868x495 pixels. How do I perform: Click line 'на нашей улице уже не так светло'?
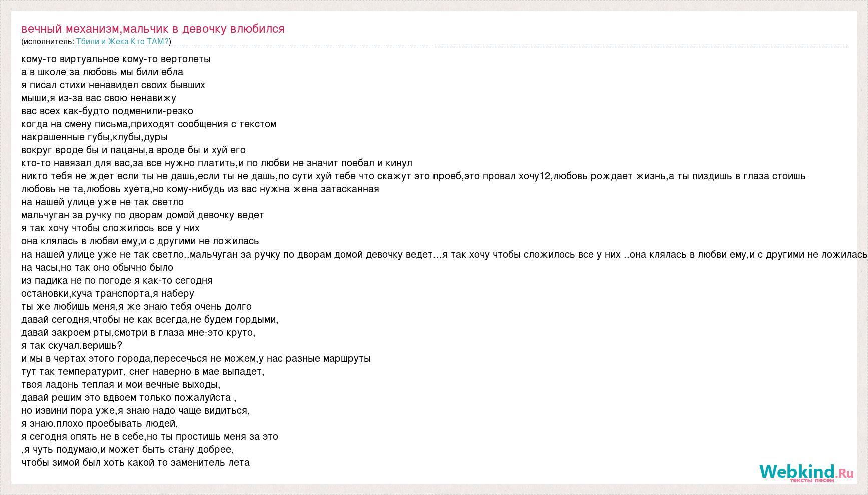(103, 202)
